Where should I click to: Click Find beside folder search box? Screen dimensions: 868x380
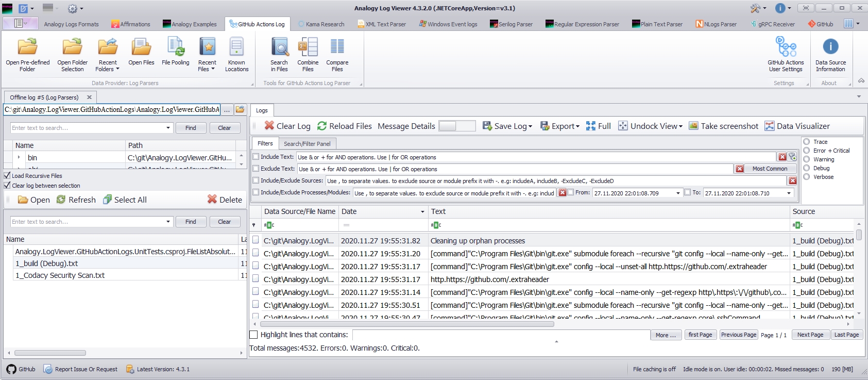[191, 128]
